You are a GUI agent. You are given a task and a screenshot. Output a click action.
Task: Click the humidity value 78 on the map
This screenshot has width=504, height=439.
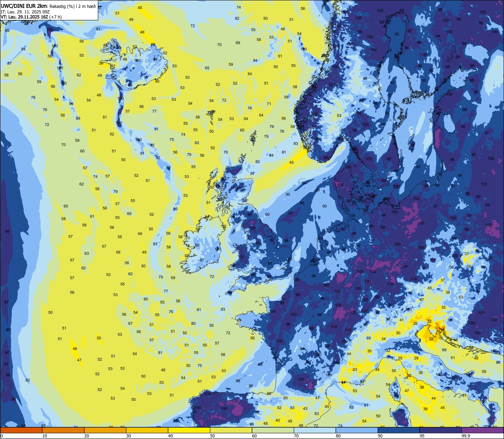point(33,97)
